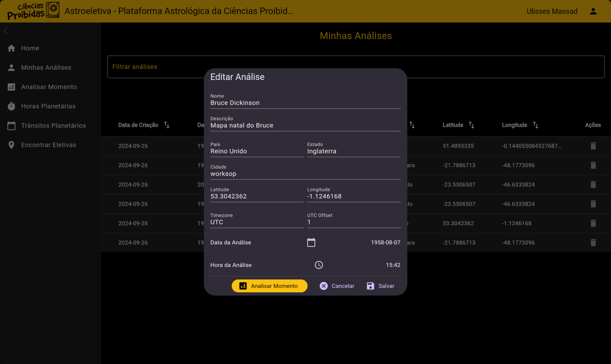Viewport: 611px width, 364px height.
Task: Click the Ciências Proibidas logo
Action: coord(32,10)
